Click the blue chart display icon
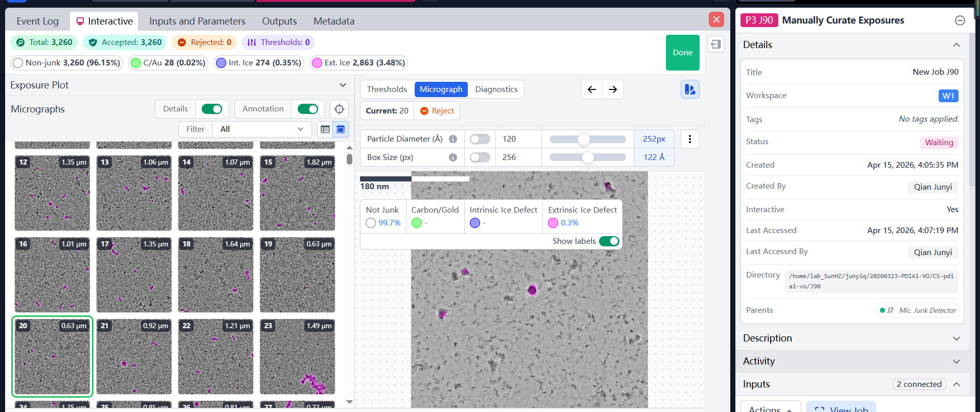This screenshot has width=980, height=412. (689, 89)
